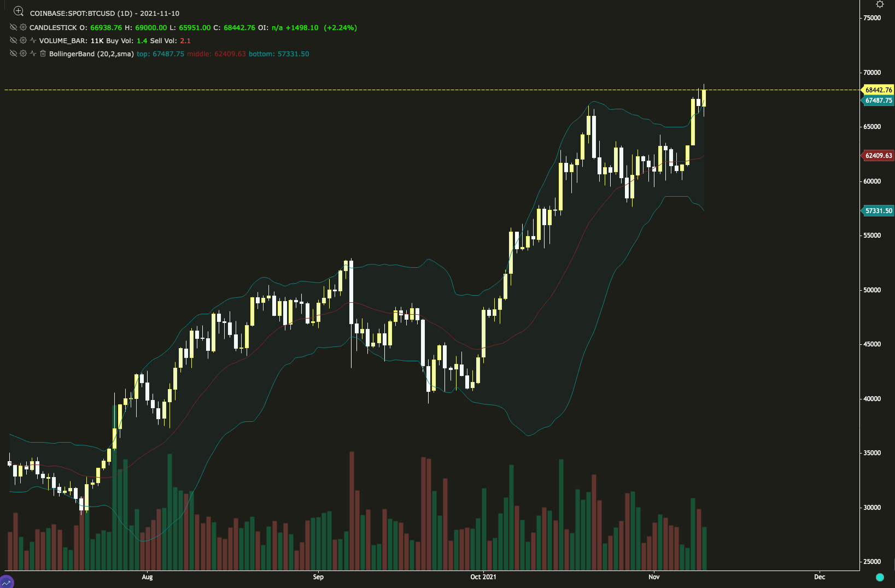The width and height of the screenshot is (895, 588).
Task: Click the COINBASE:SPOT:BTCUSD (1D) chart title
Action: pyautogui.click(x=104, y=13)
